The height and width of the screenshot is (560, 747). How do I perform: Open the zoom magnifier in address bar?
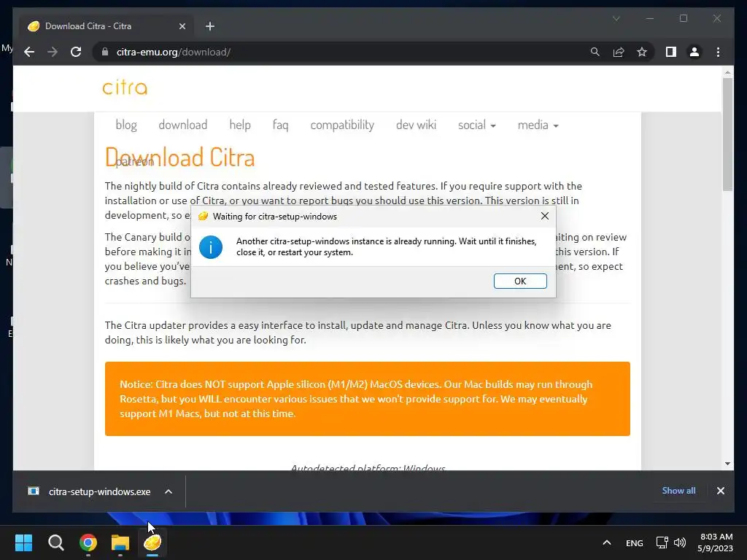(x=595, y=52)
